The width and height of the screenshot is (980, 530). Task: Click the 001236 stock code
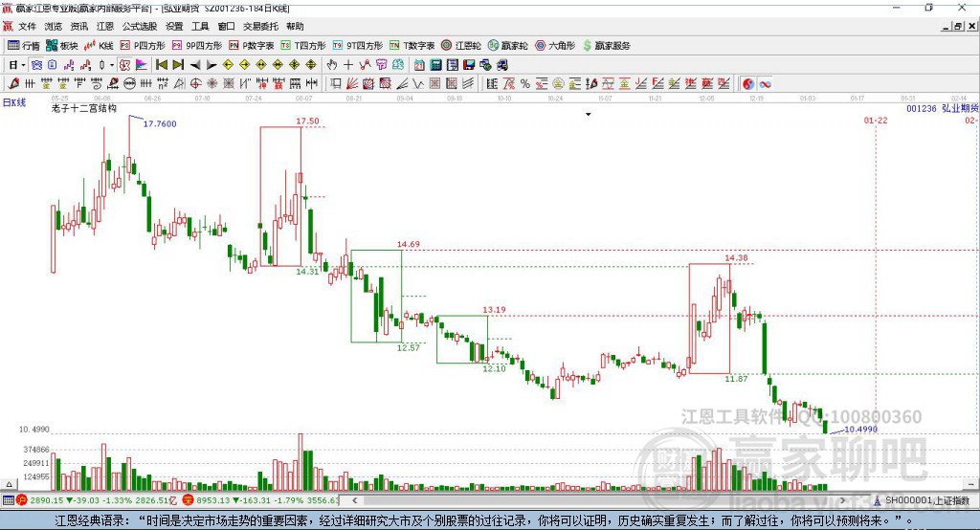pos(922,109)
